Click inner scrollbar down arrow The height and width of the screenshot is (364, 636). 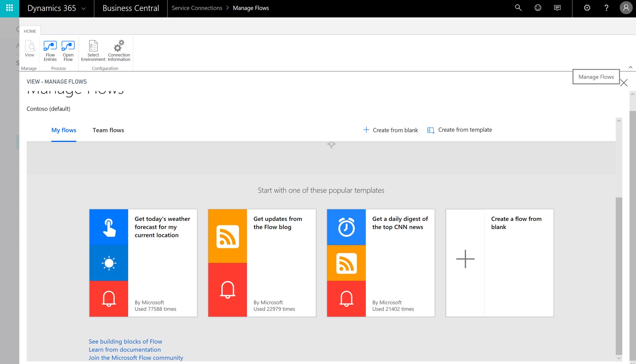click(x=619, y=358)
